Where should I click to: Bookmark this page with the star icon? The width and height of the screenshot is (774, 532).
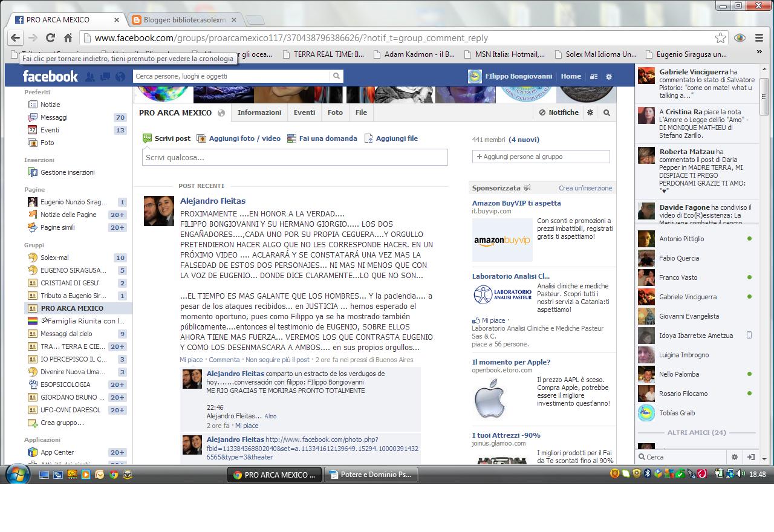[720, 37]
